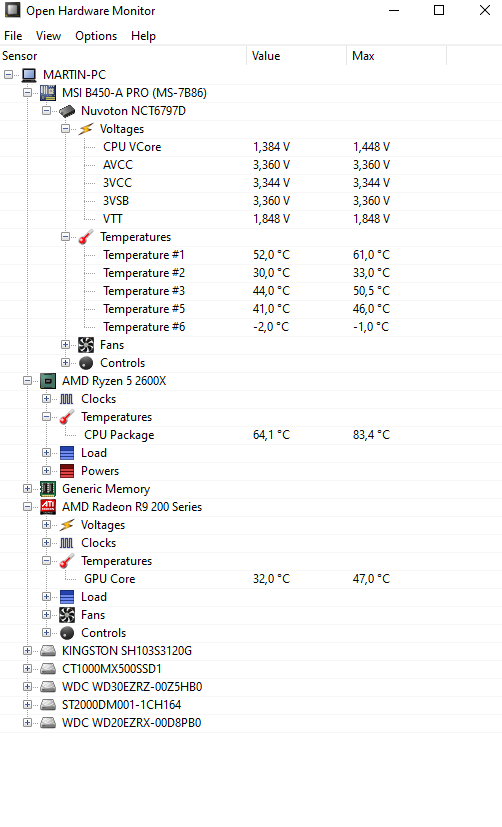This screenshot has width=502, height=827.
Task: Click the Radeon Voltages lightning bolt icon
Action: pyautogui.click(x=67, y=525)
